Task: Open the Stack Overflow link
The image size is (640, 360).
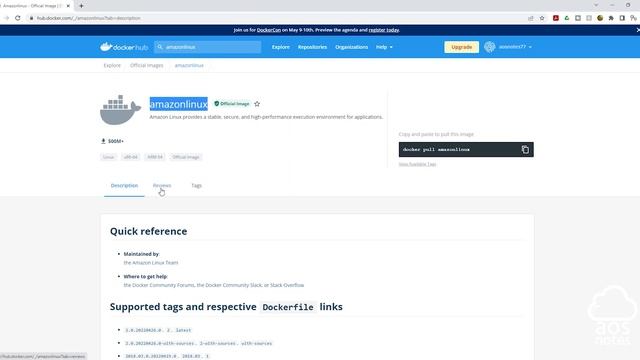Action: point(287,285)
